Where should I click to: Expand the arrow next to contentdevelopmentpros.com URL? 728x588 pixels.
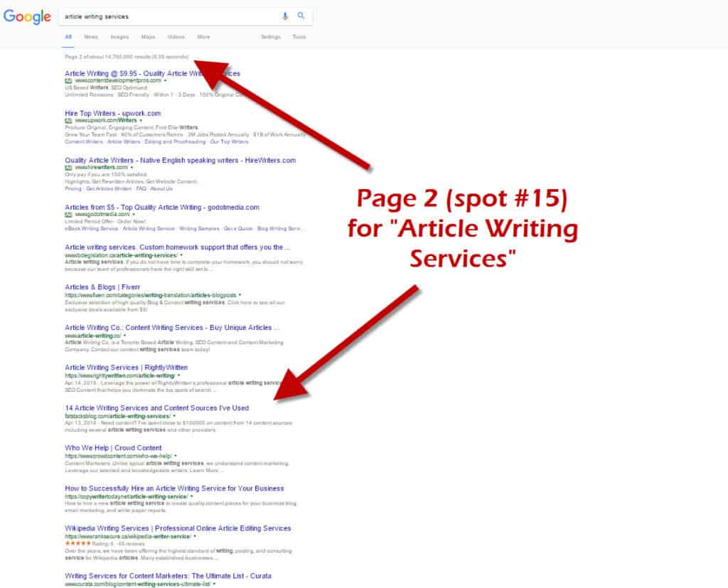[x=165, y=81]
